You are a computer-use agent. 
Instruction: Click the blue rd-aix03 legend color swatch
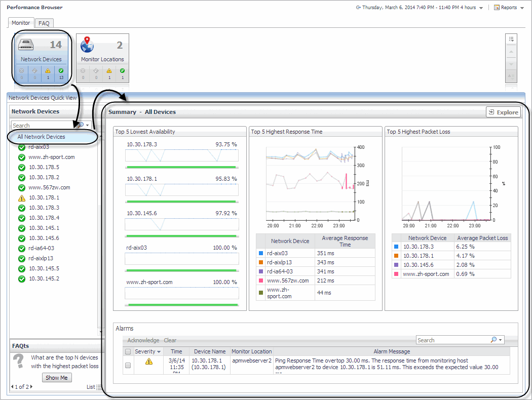(x=261, y=253)
